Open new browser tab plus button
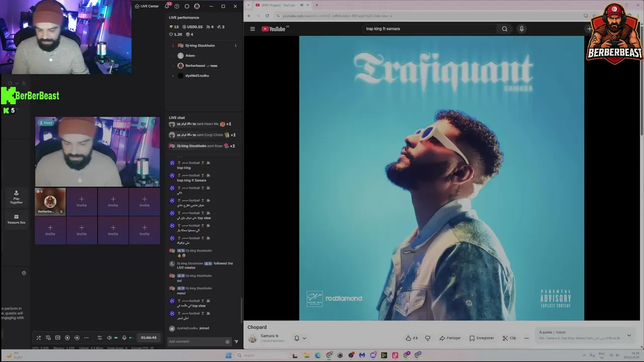 click(x=316, y=5)
